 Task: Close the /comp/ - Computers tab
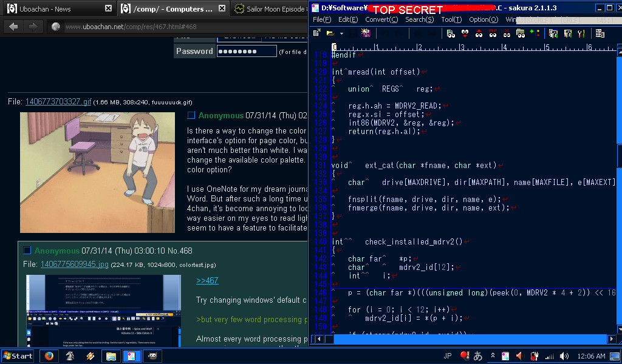[222, 8]
